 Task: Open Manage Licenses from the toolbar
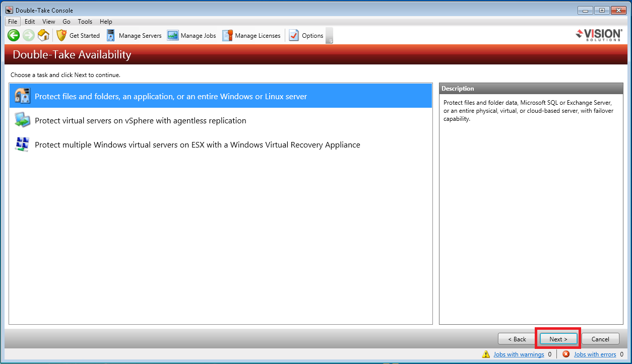[251, 35]
